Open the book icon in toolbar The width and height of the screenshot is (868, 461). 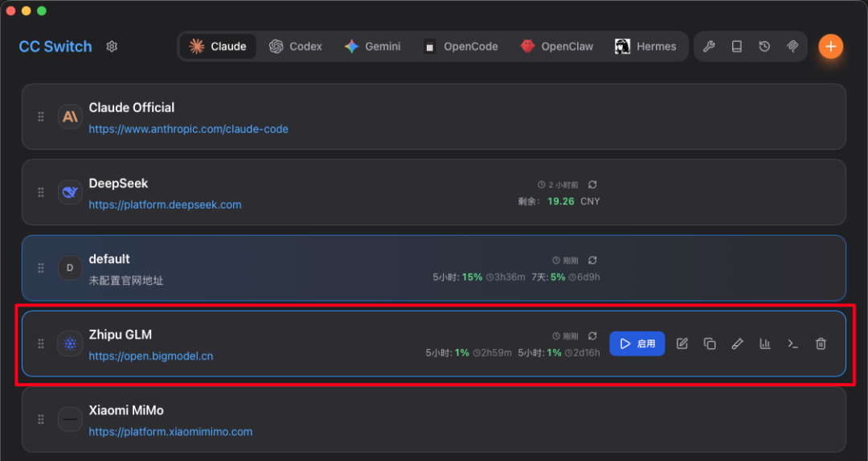click(736, 47)
